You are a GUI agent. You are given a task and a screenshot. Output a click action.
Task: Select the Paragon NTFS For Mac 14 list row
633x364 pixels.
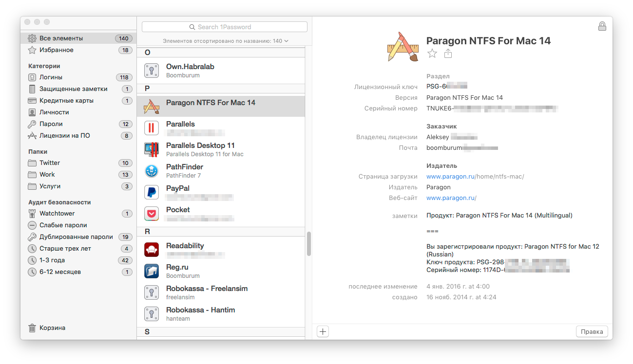[221, 106]
